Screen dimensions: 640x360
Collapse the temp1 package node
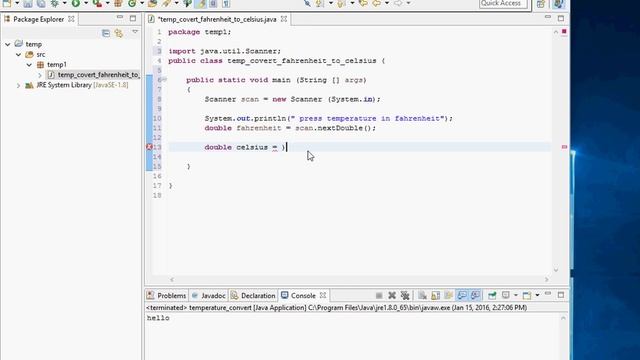coord(29,64)
